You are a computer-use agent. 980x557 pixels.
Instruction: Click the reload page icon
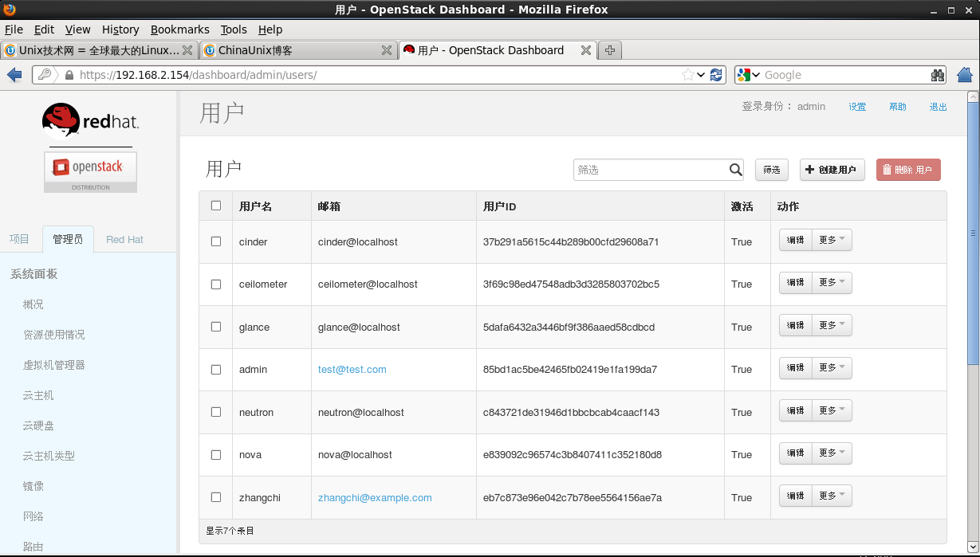(715, 74)
